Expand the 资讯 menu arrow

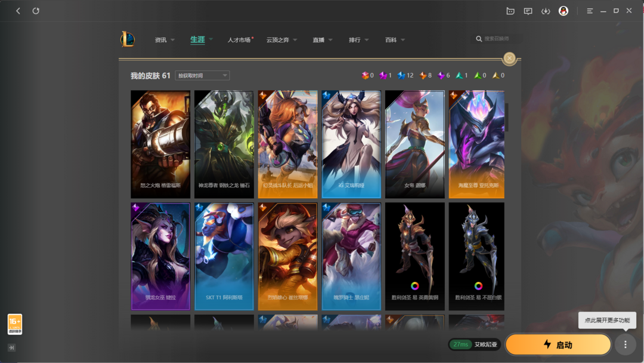click(x=172, y=40)
